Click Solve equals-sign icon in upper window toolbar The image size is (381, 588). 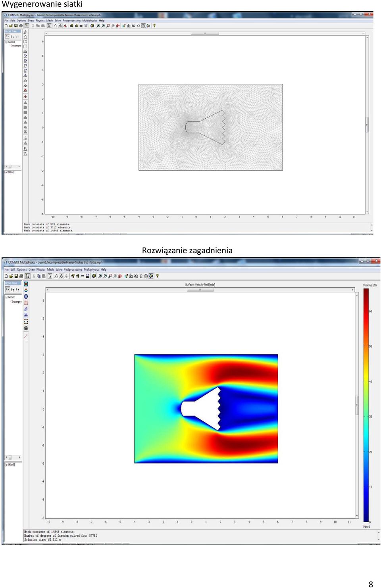click(81, 26)
